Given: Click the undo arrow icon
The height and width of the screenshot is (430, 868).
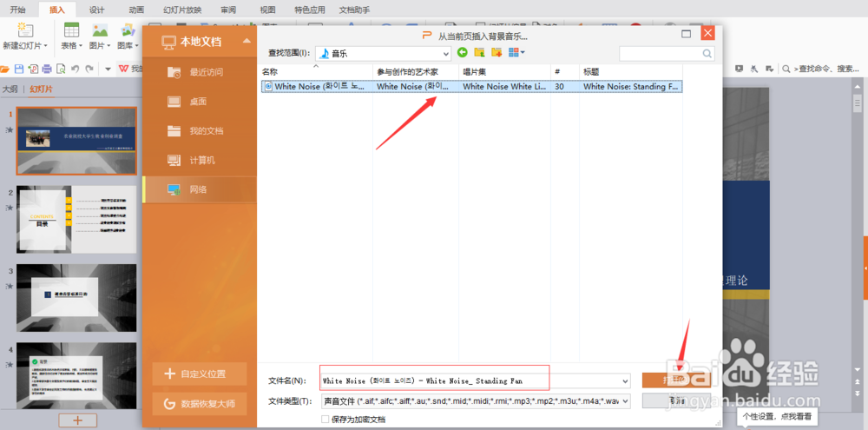Looking at the screenshot, I should [75, 69].
